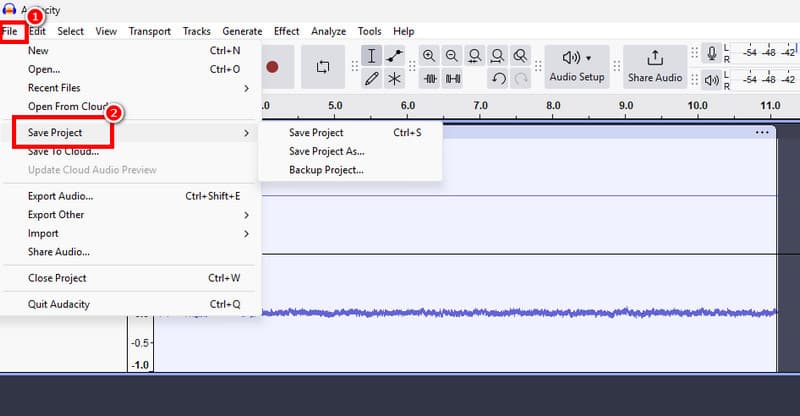Select the Selection (I-beam) tool

point(371,56)
